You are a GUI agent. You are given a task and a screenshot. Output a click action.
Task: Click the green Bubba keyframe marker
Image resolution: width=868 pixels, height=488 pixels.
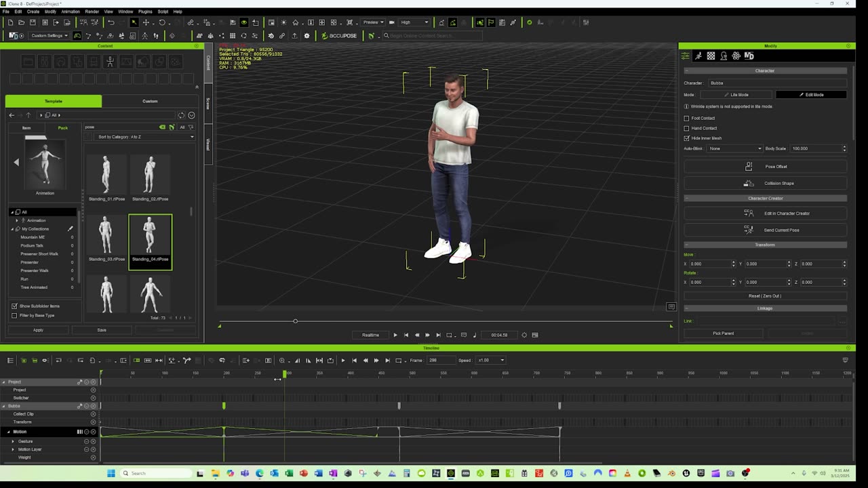click(224, 406)
